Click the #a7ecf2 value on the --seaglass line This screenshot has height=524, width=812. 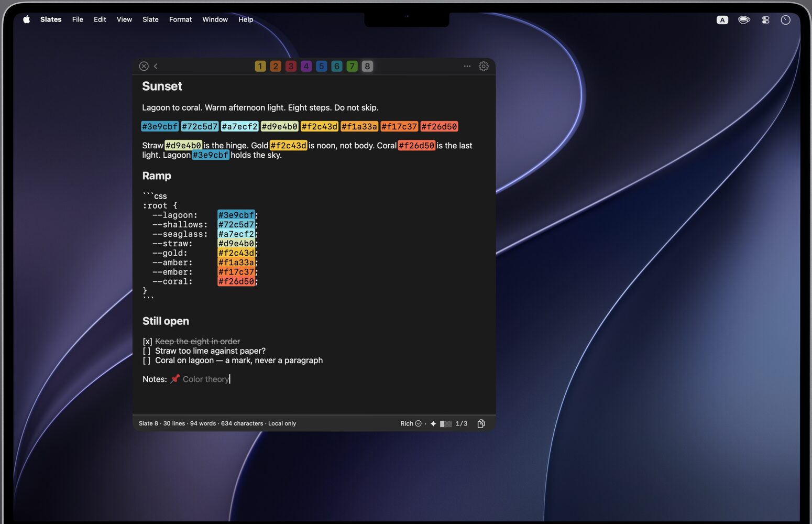(x=236, y=234)
